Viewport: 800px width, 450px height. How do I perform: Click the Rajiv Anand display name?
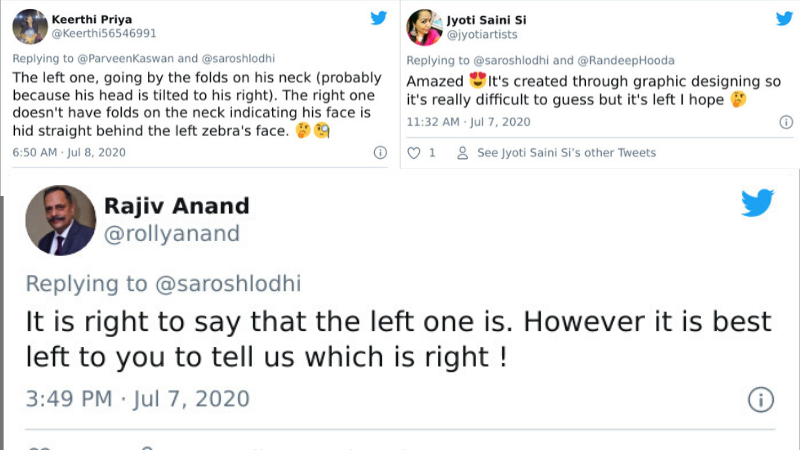(x=176, y=206)
